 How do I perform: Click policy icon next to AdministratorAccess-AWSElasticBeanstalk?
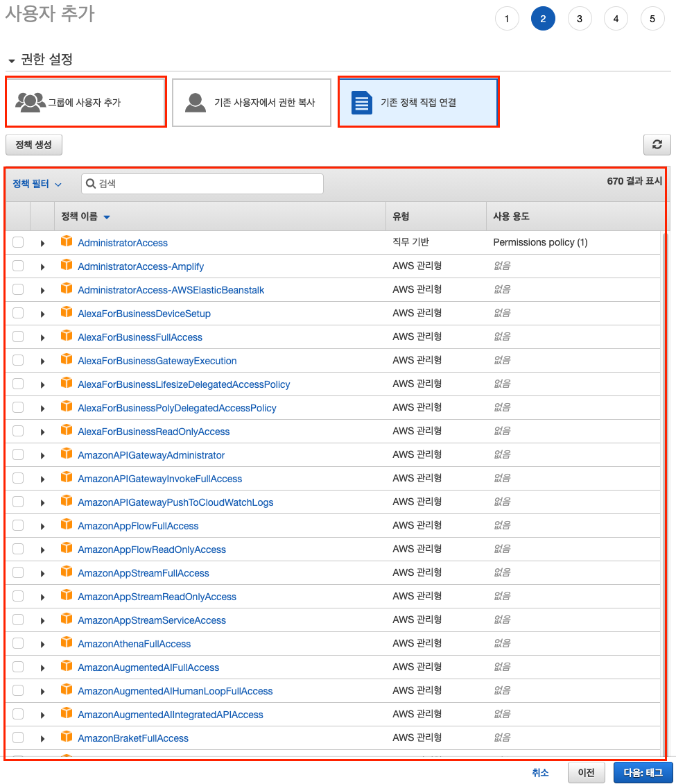(x=67, y=289)
